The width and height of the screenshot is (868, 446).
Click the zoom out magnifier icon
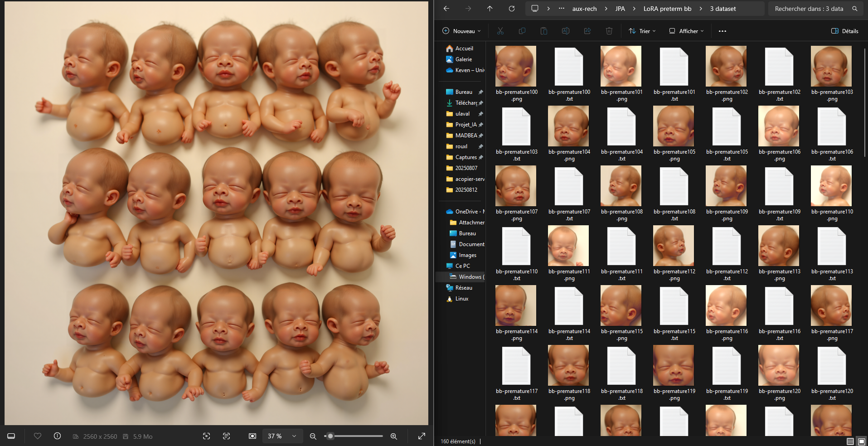point(313,436)
